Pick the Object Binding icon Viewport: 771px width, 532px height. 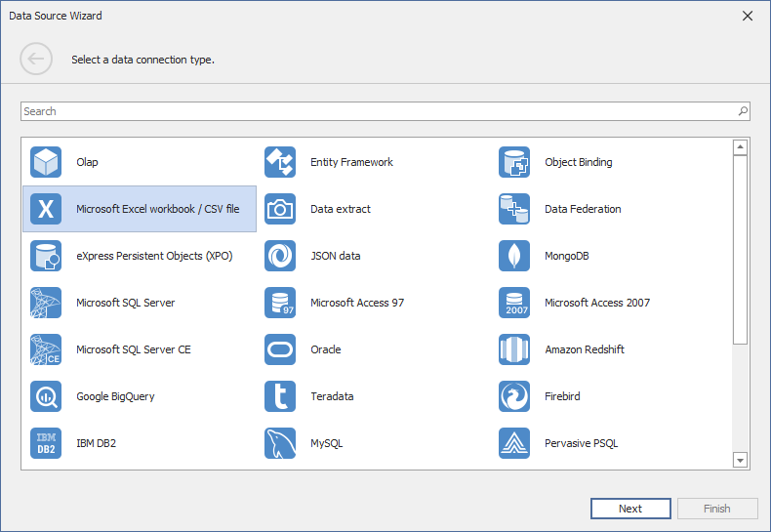tap(513, 162)
